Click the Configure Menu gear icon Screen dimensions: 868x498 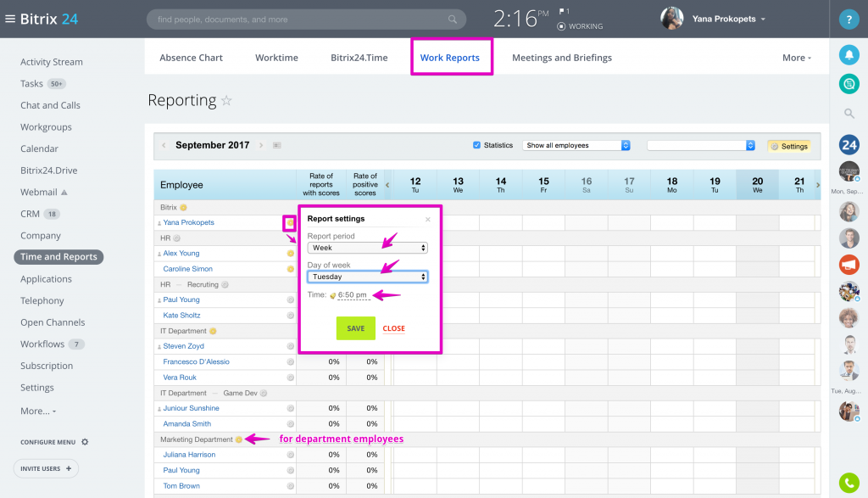(x=85, y=442)
